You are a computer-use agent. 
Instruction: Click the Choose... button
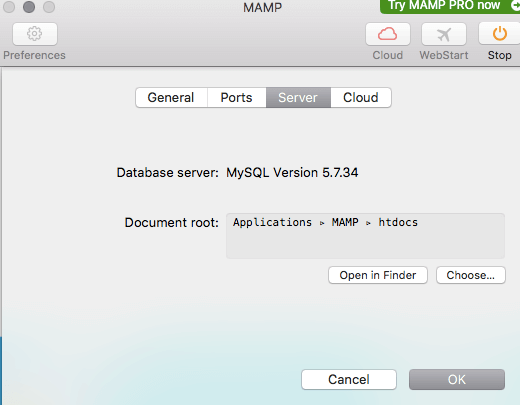(471, 275)
